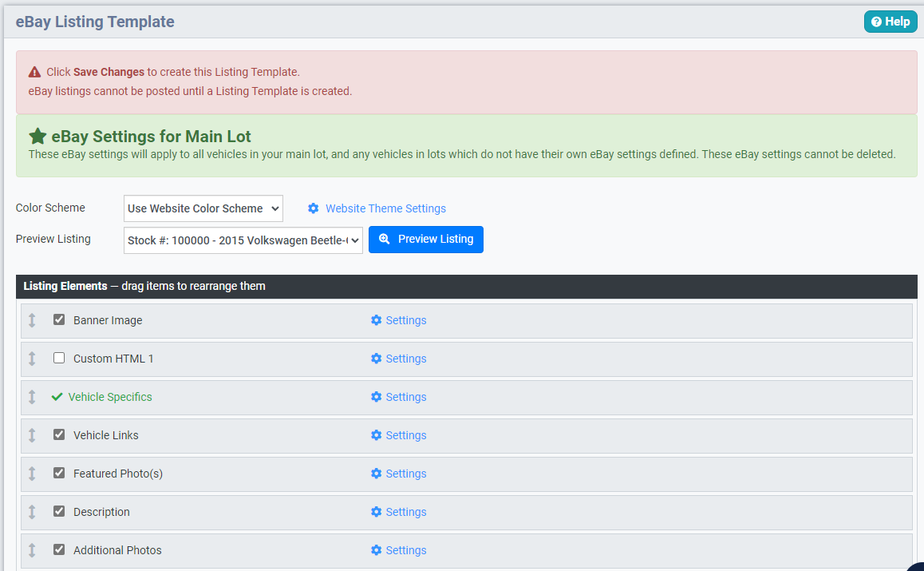Click the eBay Listing Template heading

[95, 22]
